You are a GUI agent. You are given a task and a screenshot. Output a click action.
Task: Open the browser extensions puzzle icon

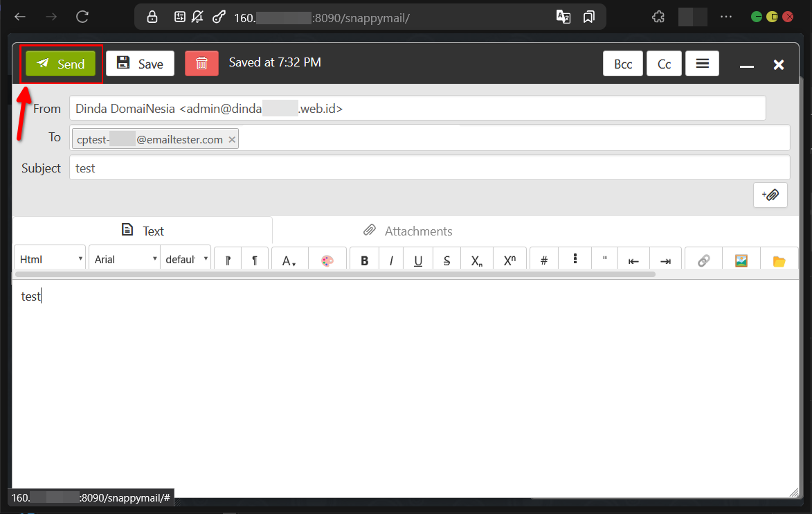tap(658, 17)
